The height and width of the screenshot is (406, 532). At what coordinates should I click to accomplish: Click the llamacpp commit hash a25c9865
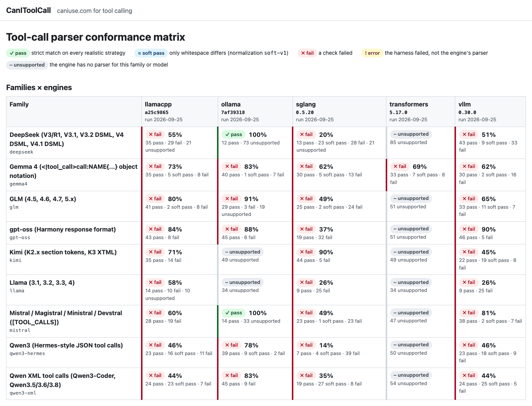(x=157, y=113)
